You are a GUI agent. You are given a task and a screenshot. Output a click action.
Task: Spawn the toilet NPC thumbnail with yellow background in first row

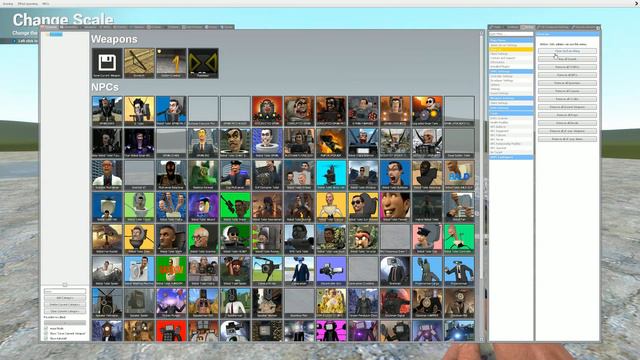(x=139, y=111)
